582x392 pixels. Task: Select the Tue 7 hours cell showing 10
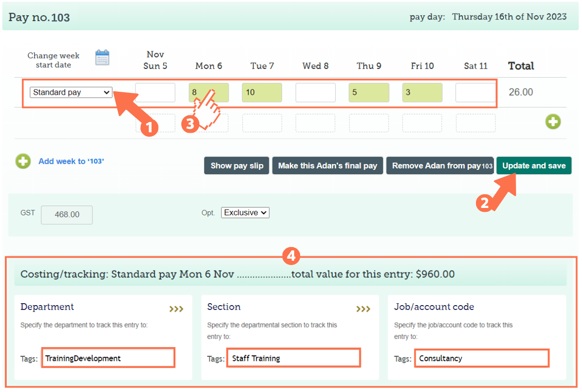262,92
